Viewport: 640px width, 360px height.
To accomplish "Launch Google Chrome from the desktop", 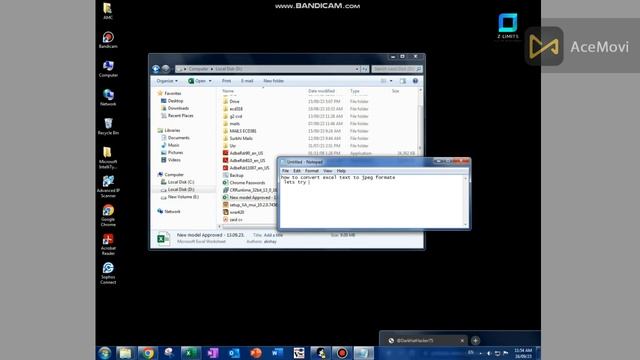I will pos(108,216).
